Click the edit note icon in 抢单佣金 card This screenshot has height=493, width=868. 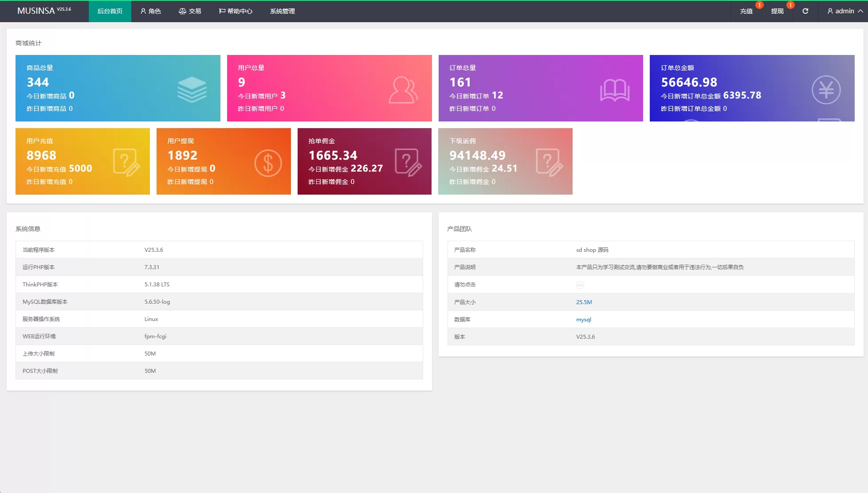pyautogui.click(x=408, y=163)
